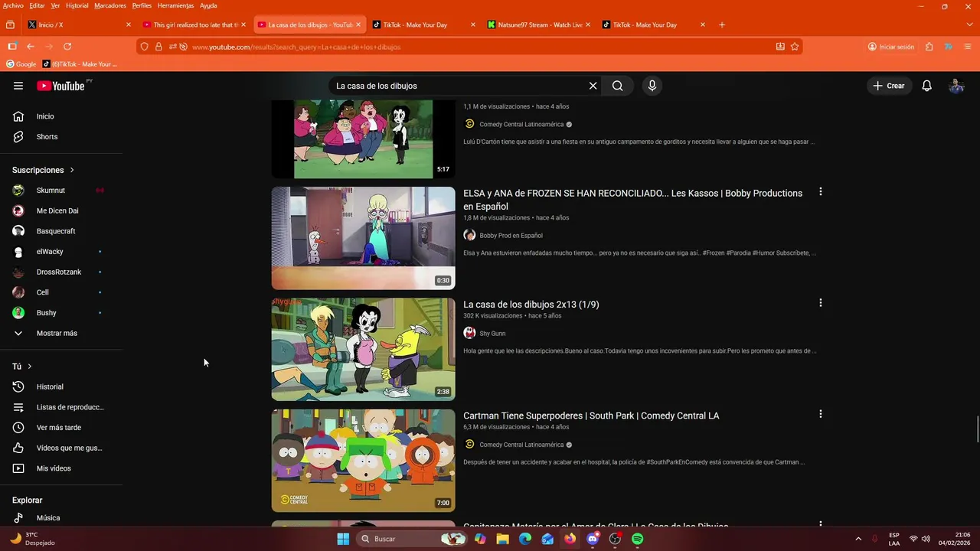Click Iniciar sesión in the browser toolbar
The width and height of the screenshot is (980, 551).
pyautogui.click(x=891, y=47)
